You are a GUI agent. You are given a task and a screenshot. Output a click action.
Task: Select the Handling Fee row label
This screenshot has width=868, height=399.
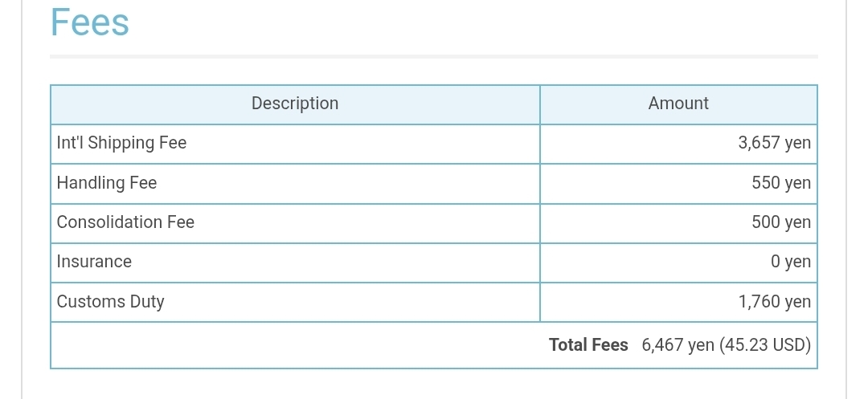coord(106,182)
